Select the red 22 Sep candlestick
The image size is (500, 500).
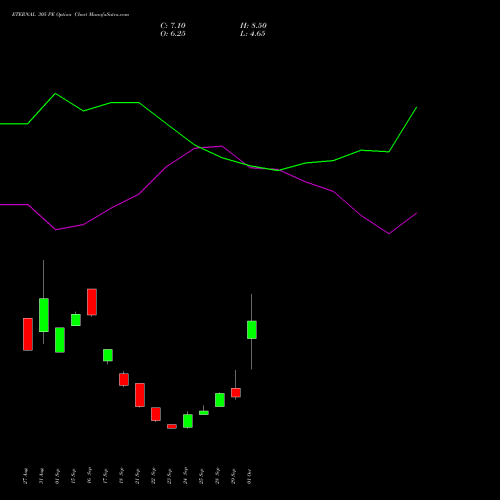point(156,414)
